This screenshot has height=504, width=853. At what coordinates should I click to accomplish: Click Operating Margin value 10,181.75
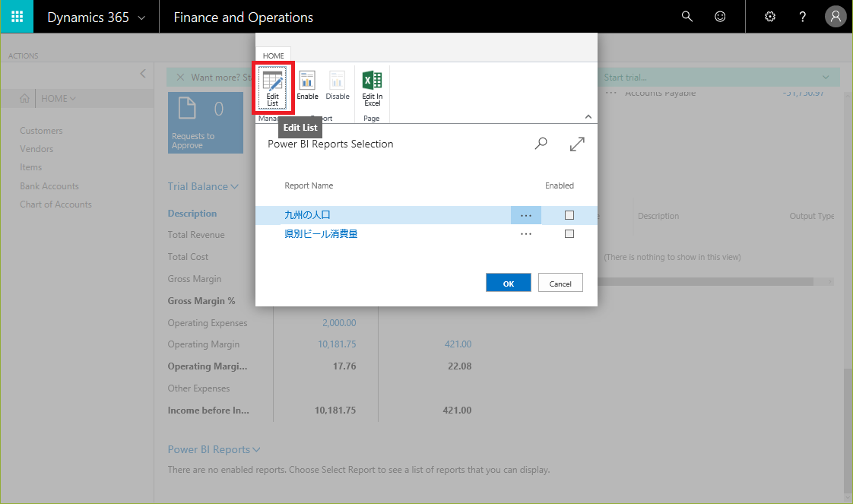point(337,344)
